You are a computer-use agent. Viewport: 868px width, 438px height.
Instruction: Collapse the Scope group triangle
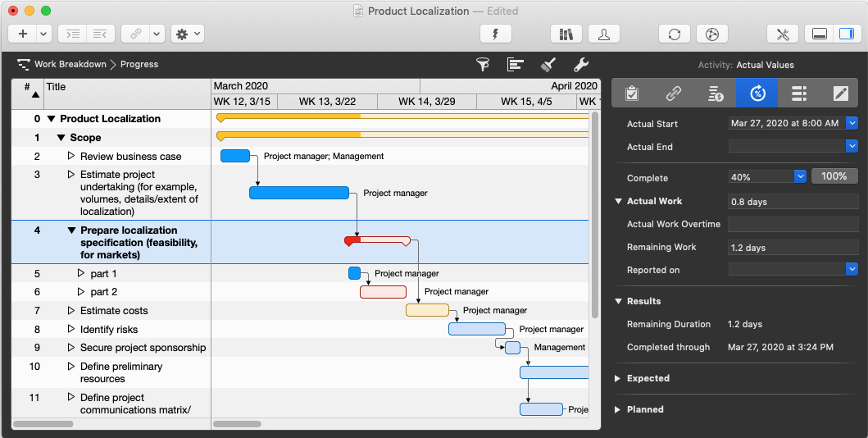[61, 138]
